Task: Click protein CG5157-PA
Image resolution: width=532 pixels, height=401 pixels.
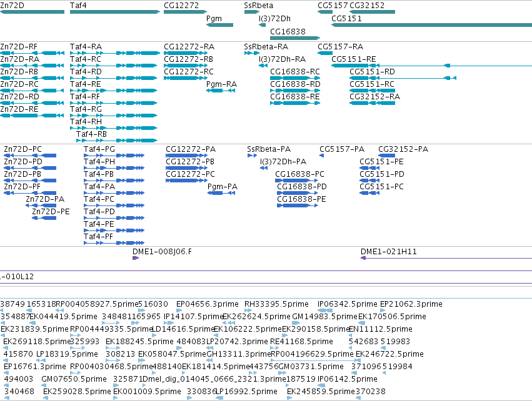Action: click(x=342, y=149)
